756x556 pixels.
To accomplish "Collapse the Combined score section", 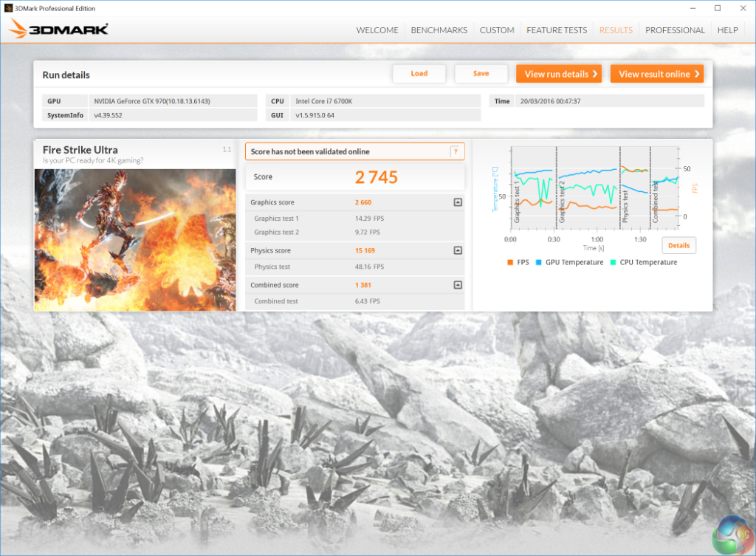I will click(x=458, y=285).
